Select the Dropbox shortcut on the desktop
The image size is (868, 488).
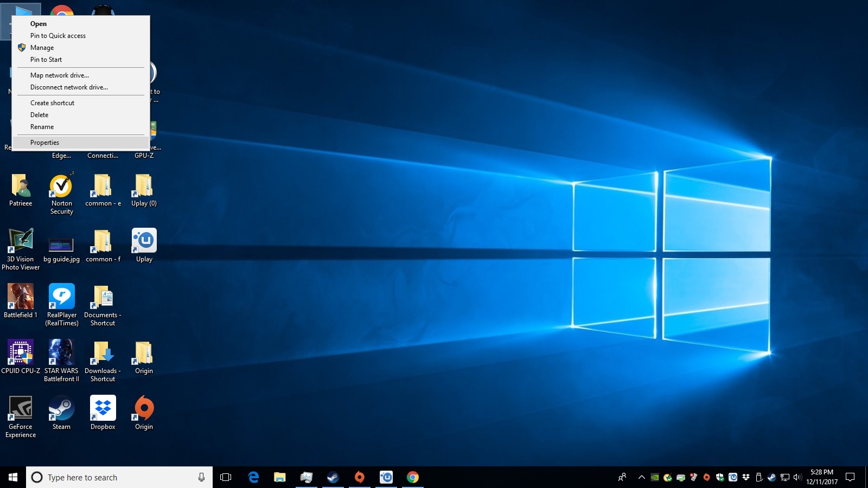(103, 413)
